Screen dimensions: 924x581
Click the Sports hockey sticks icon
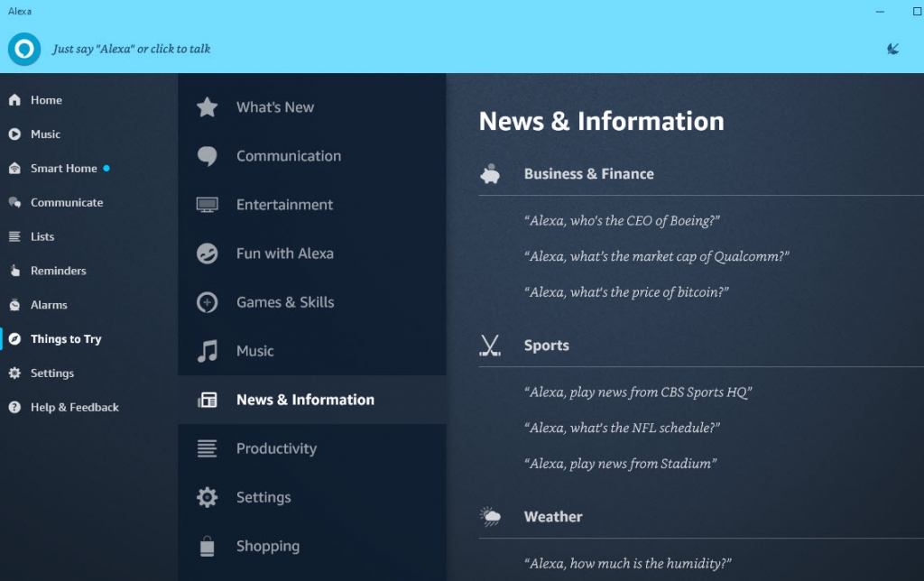tap(490, 345)
